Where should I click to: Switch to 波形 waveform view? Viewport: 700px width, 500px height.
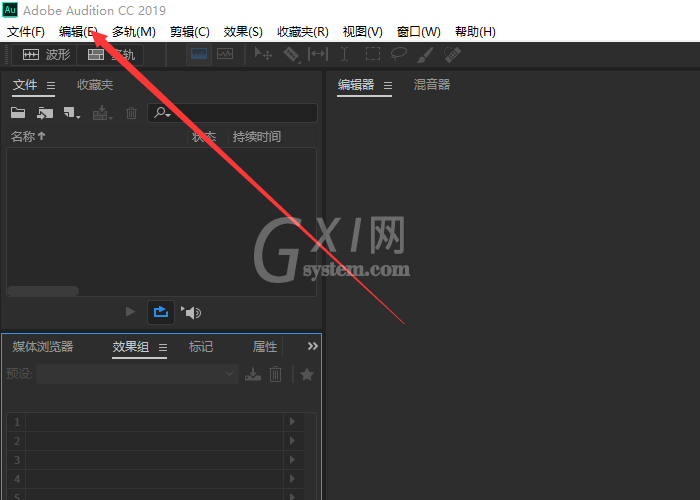(46, 55)
